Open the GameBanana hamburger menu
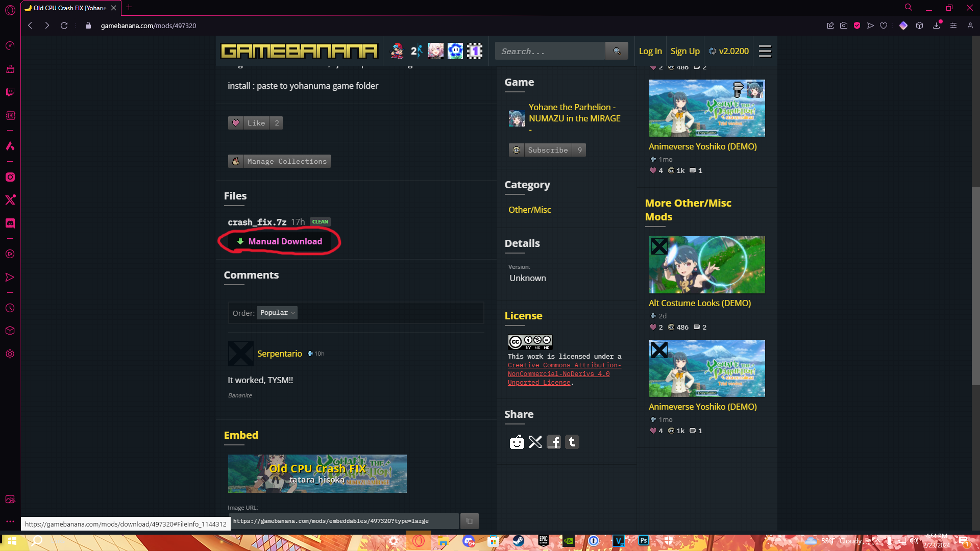This screenshot has height=551, width=980. tap(765, 51)
